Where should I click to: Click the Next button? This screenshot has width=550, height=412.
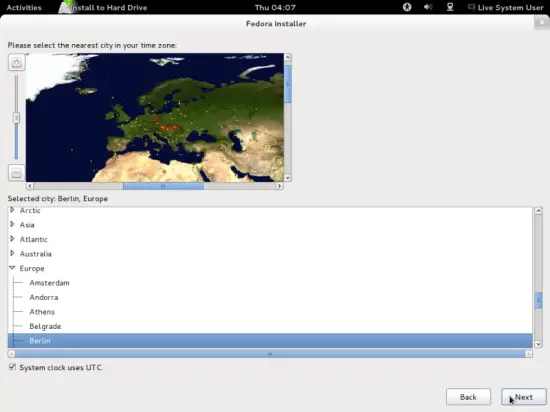coord(523,397)
